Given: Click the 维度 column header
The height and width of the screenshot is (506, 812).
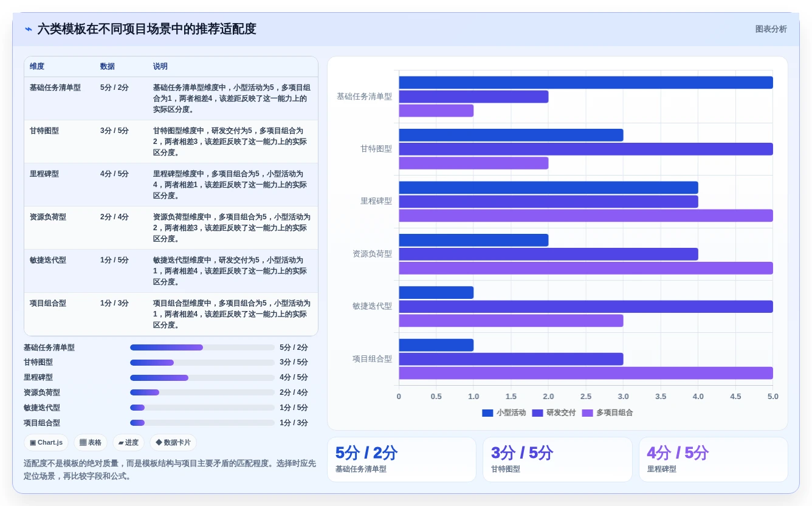Looking at the screenshot, I should [x=37, y=66].
